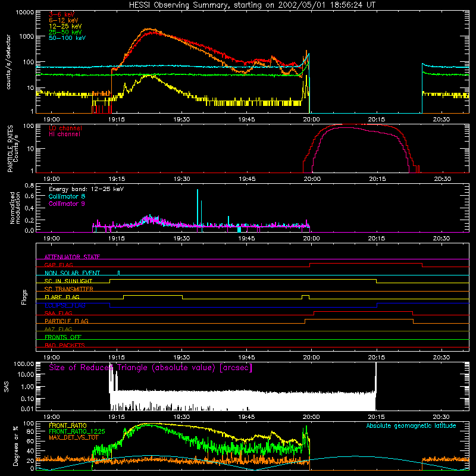
Task: Click the HI channel legend entry
Action: [64, 134]
